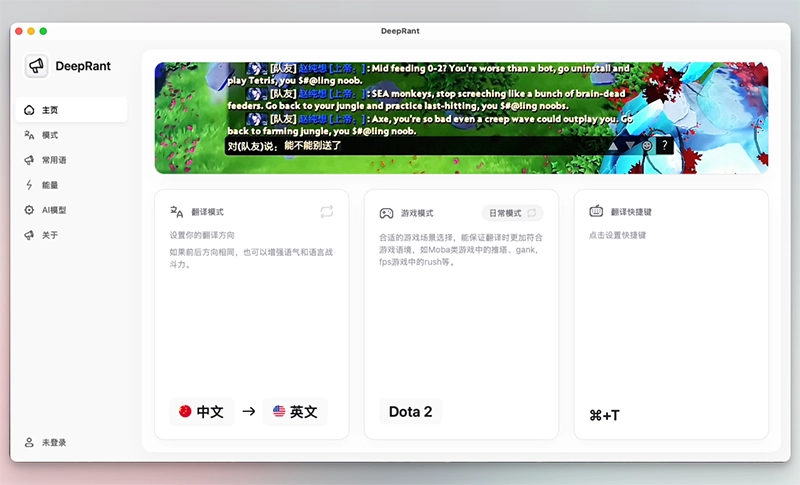Click the 设置你的翻译方向 text
800x485 pixels.
(202, 235)
